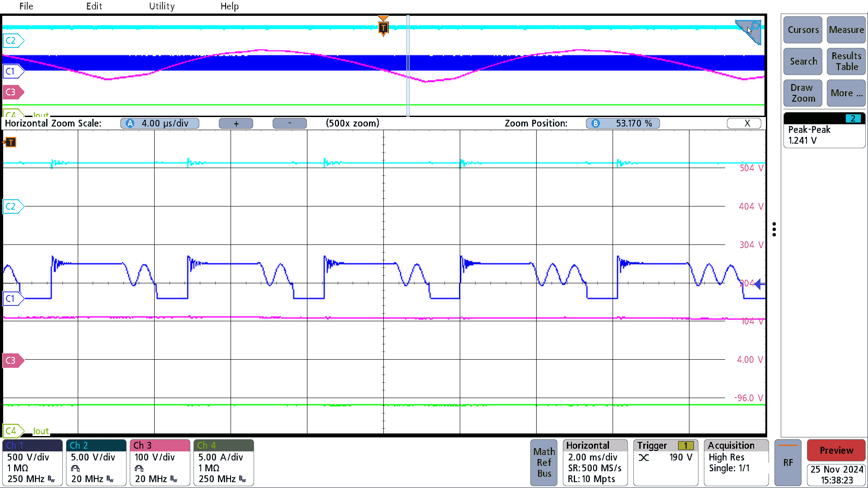Open the File menu
The width and height of the screenshot is (868, 488).
[26, 6]
